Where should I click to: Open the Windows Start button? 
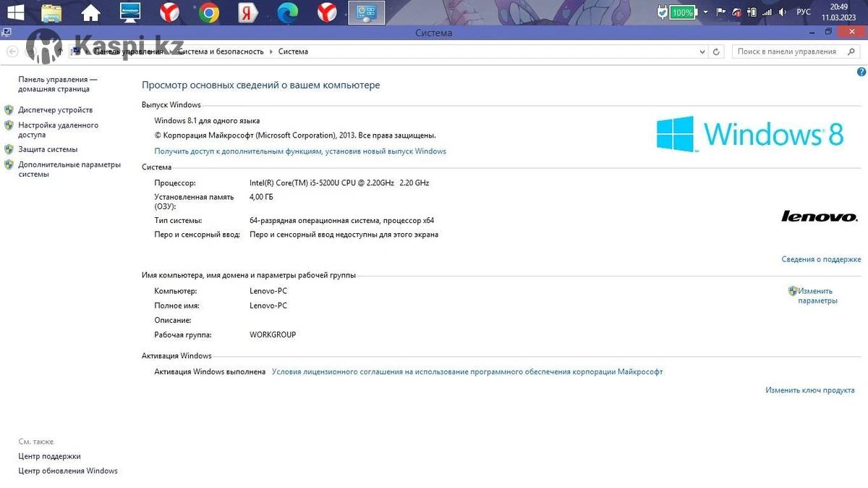pos(15,12)
